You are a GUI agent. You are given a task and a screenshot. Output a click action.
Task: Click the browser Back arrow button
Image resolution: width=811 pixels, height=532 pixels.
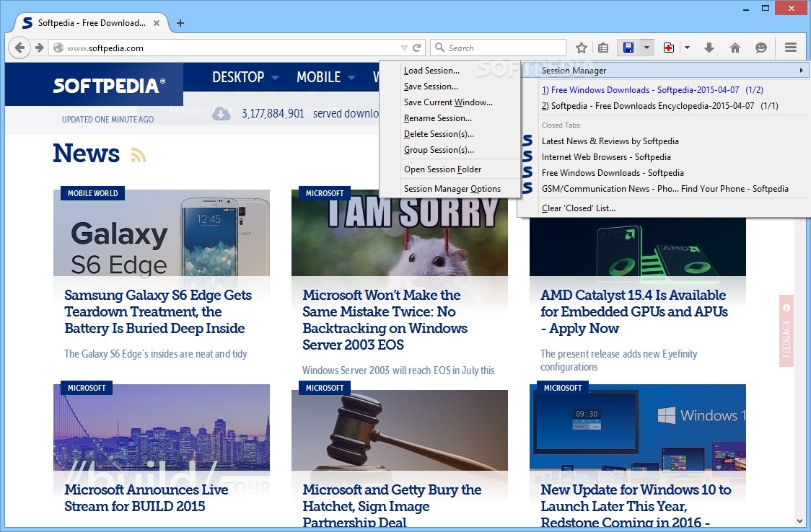tap(19, 48)
